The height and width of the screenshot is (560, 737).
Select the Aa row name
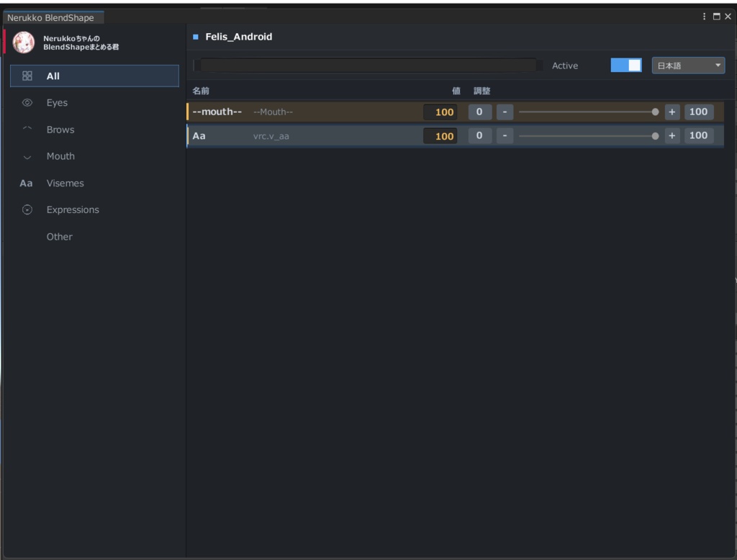[x=199, y=136]
